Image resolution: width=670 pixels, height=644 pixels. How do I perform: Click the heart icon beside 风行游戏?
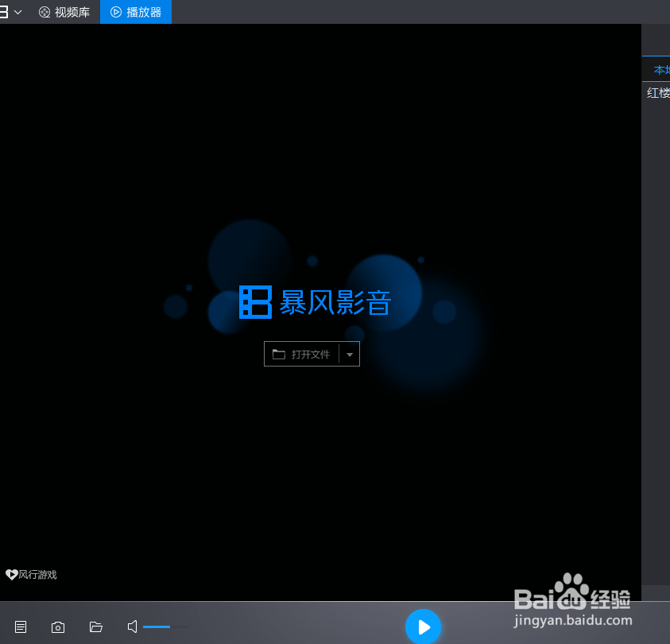click(x=12, y=574)
